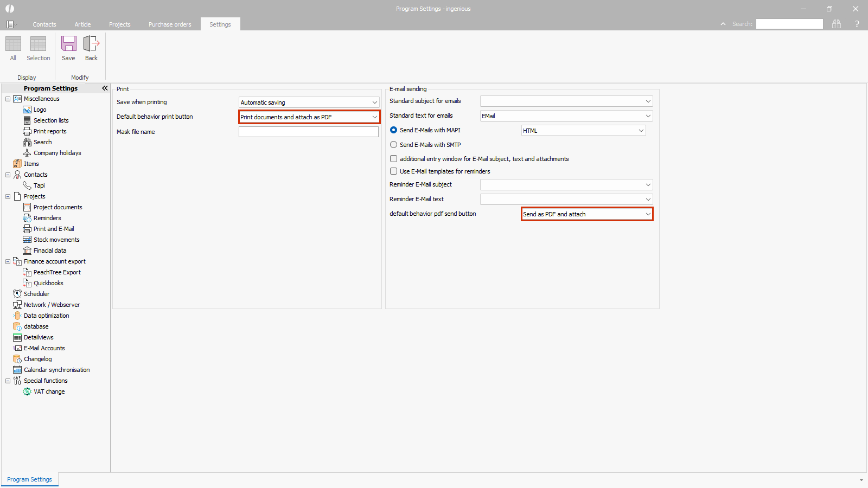Viewport: 868px width, 488px height.
Task: Click the Scheduler icon in tree
Action: click(17, 294)
